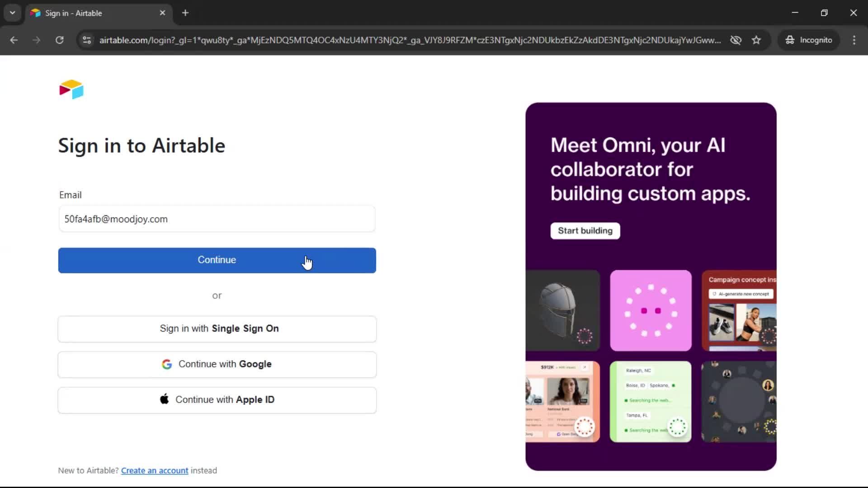Close the Chrome window
The image size is (868, 488).
854,13
